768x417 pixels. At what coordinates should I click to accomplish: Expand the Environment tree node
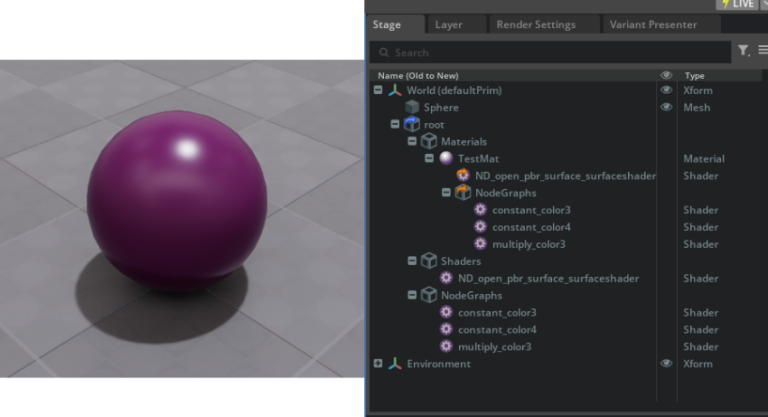(378, 364)
